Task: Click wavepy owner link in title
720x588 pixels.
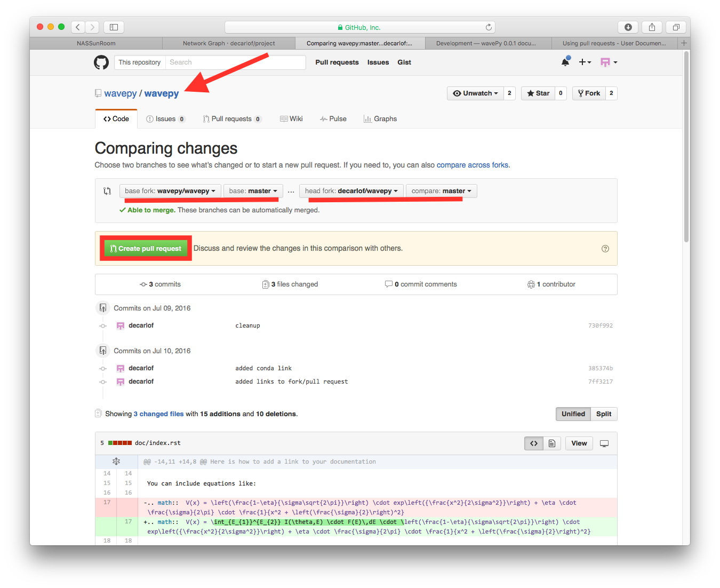Action: pyautogui.click(x=121, y=93)
